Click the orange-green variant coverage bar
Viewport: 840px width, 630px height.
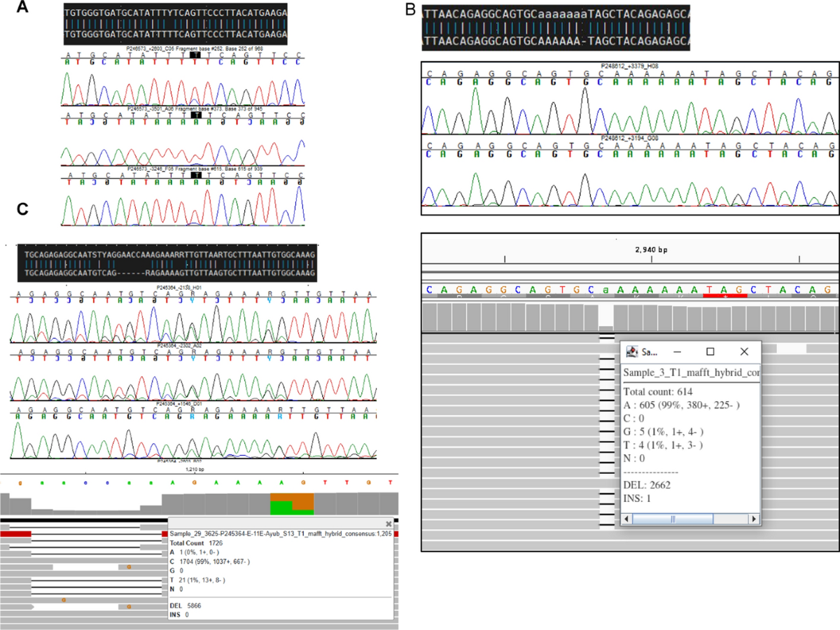coord(292,503)
